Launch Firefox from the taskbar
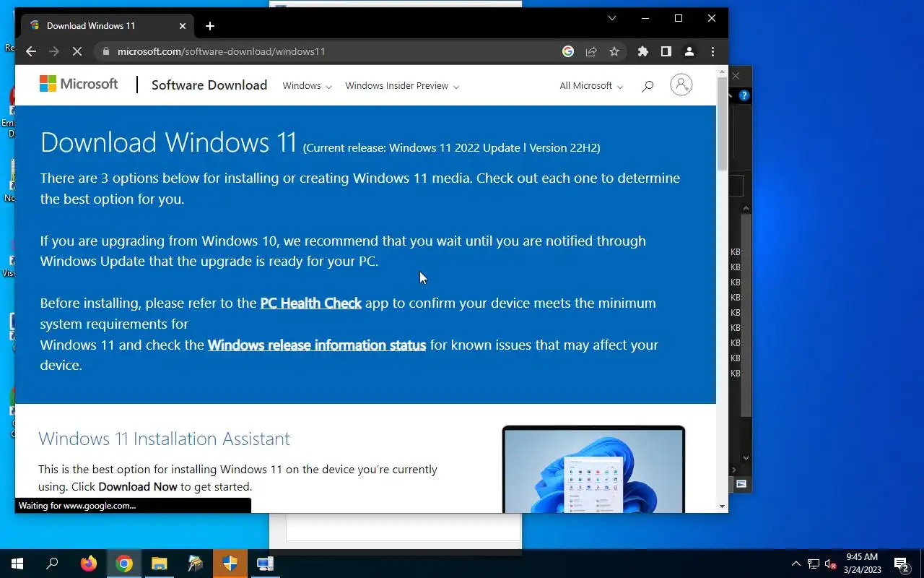The width and height of the screenshot is (924, 578). pos(88,564)
